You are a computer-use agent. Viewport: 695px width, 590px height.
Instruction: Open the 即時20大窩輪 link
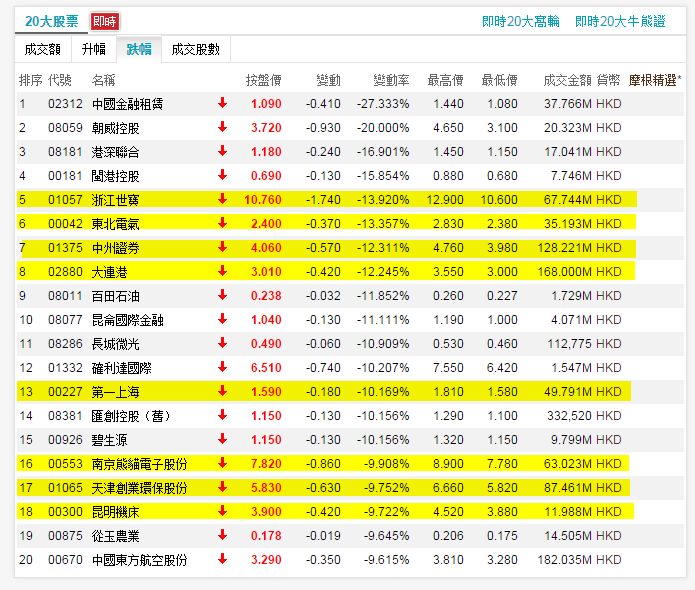click(520, 21)
